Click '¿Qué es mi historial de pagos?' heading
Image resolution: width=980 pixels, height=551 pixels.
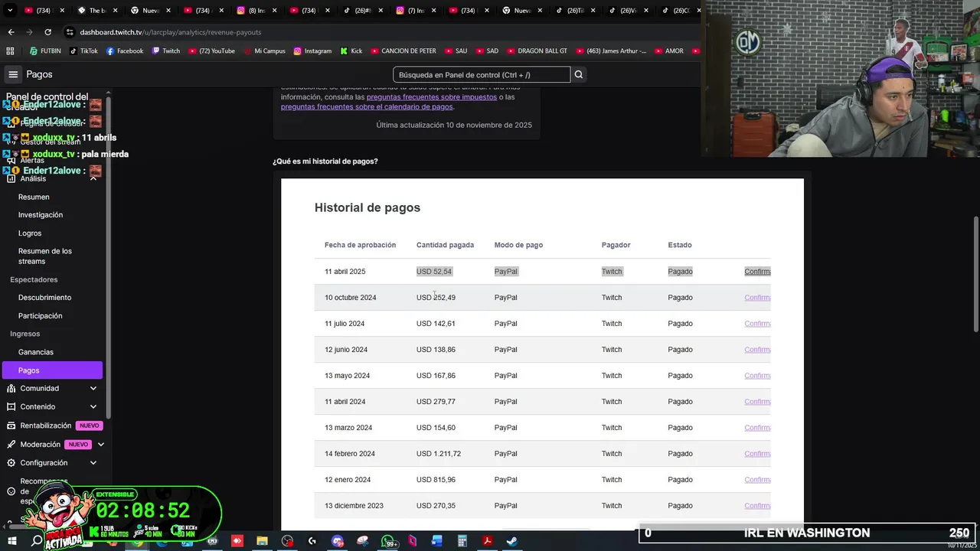tap(325, 161)
